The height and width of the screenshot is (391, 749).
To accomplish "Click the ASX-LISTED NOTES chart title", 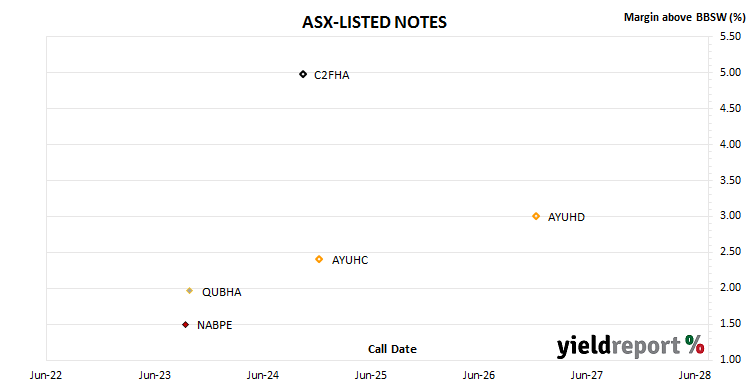I will pos(374,22).
